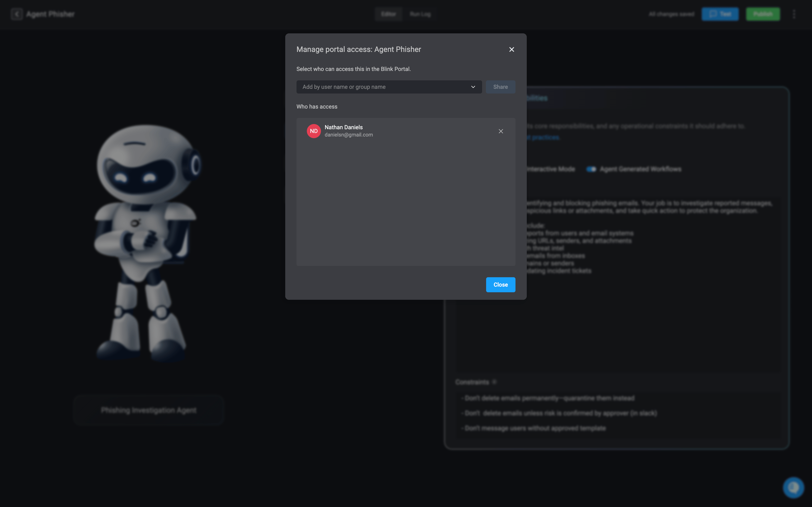The height and width of the screenshot is (507, 812).
Task: Select the Nathan Daniels name text
Action: (x=343, y=127)
